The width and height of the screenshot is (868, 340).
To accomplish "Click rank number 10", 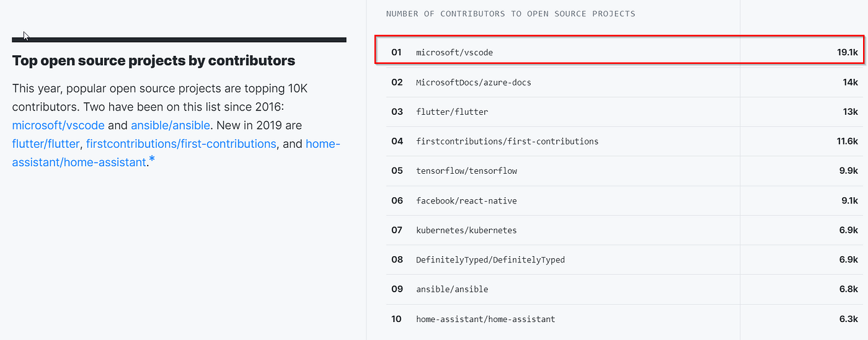I will [x=397, y=320].
